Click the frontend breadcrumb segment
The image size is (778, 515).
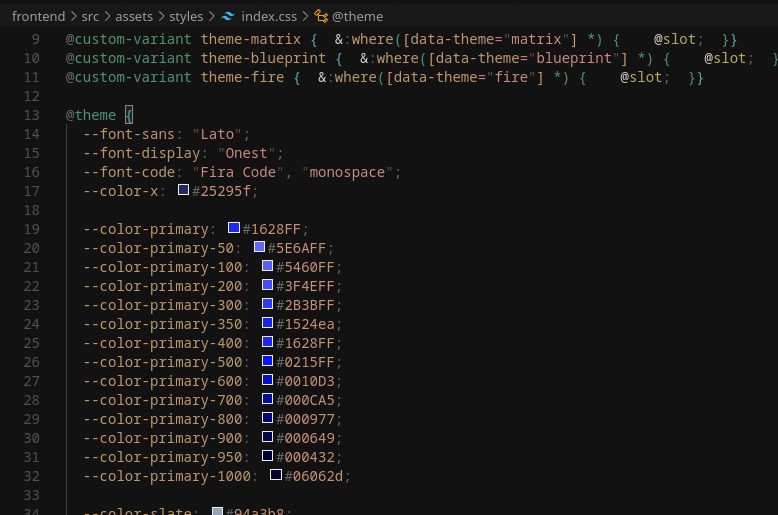[x=38, y=16]
